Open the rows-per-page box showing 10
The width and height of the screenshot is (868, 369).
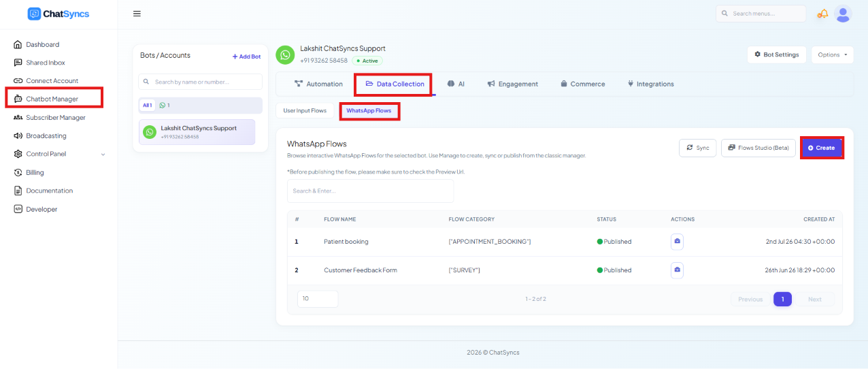(x=318, y=299)
